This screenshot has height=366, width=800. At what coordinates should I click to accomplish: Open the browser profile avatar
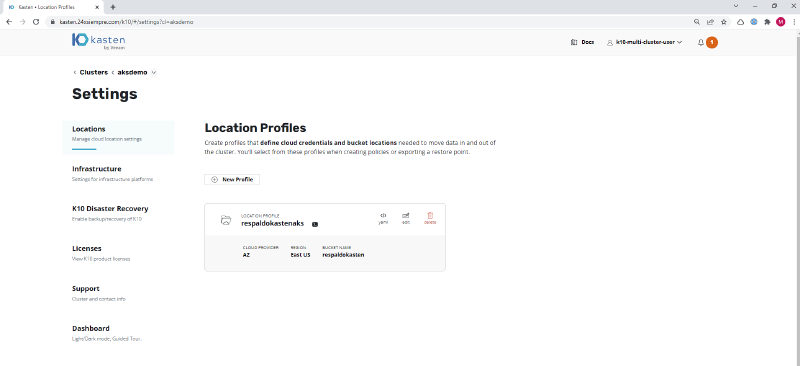click(781, 22)
